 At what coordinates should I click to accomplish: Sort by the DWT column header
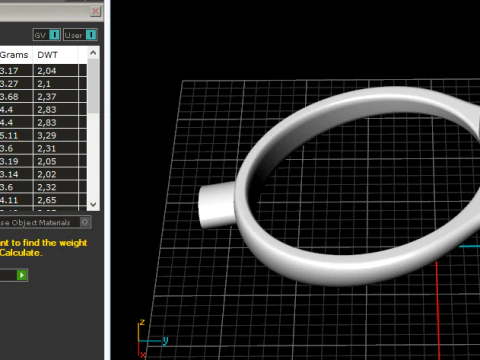point(55,55)
